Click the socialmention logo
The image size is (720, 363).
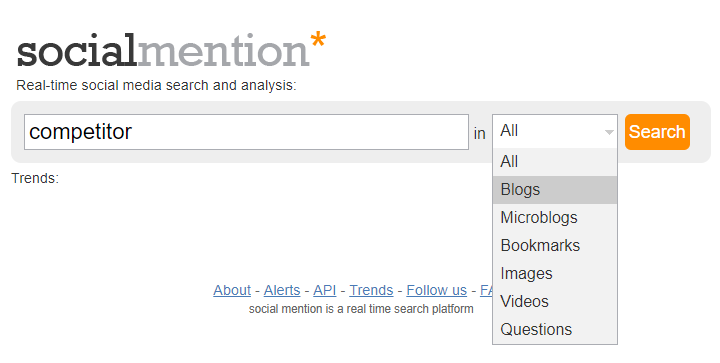pos(171,50)
